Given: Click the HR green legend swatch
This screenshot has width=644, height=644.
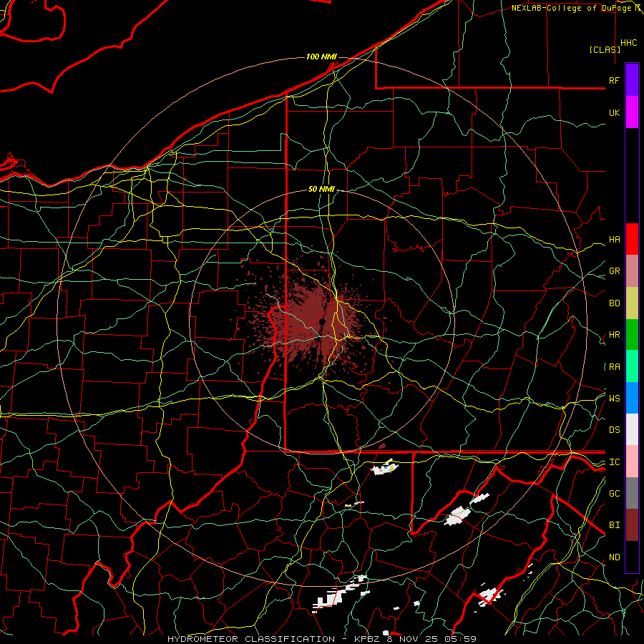Looking at the screenshot, I should point(632,334).
